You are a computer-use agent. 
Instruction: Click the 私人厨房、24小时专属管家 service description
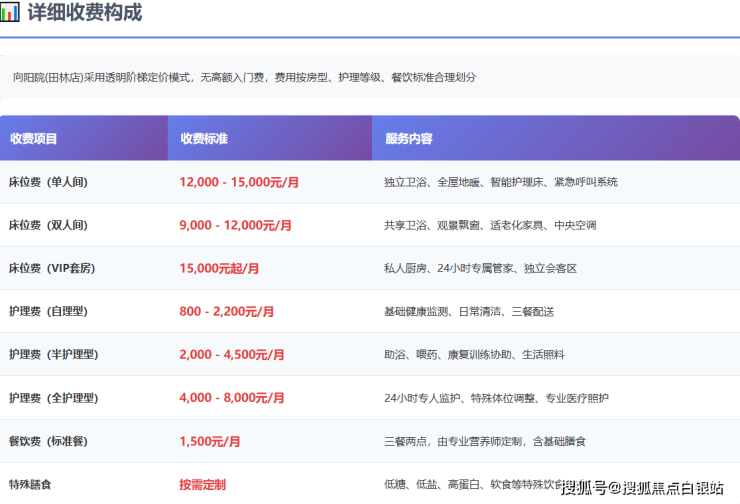480,268
